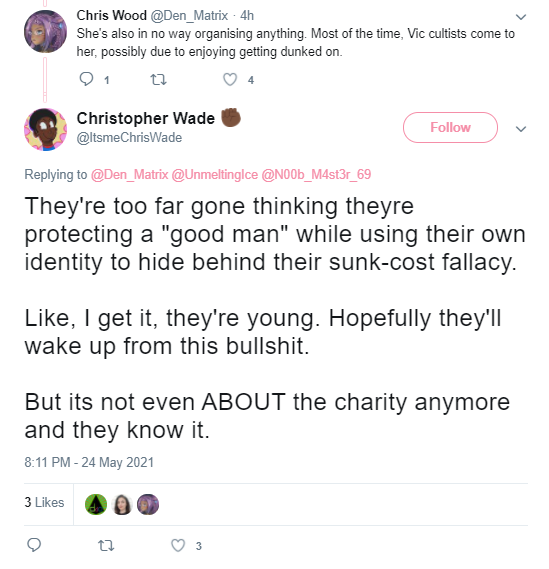Viewport: 549px width, 569px height.
Task: Retweet Christopher Wade's main tweet
Action: point(106,545)
